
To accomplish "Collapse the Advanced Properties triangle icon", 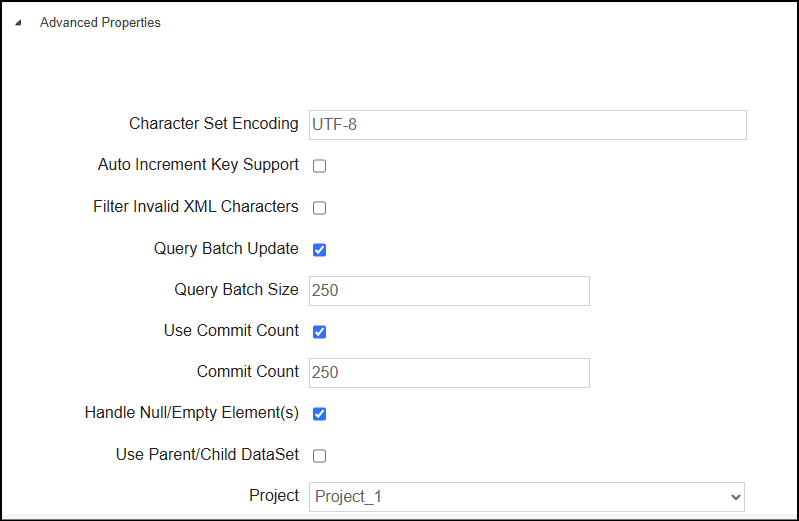I will tap(18, 22).
